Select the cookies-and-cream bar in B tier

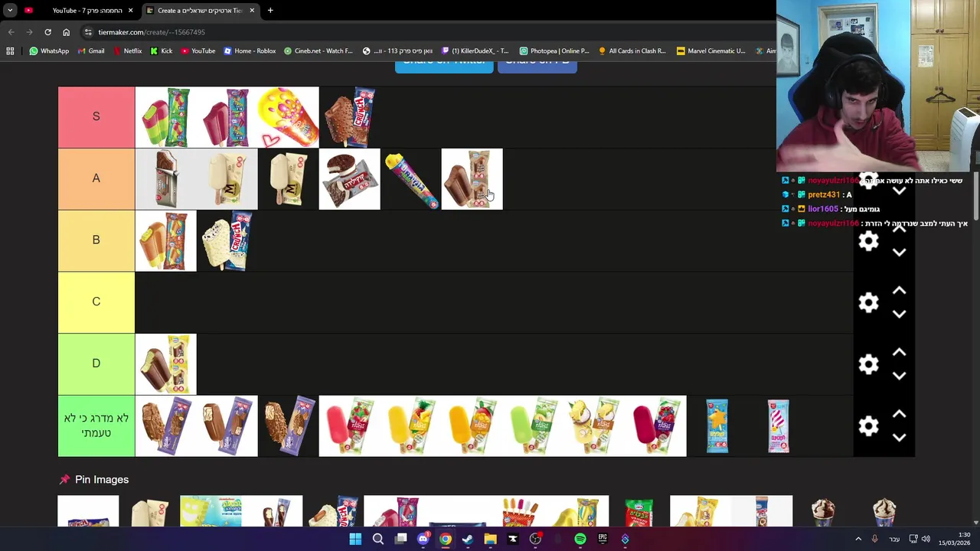(227, 241)
